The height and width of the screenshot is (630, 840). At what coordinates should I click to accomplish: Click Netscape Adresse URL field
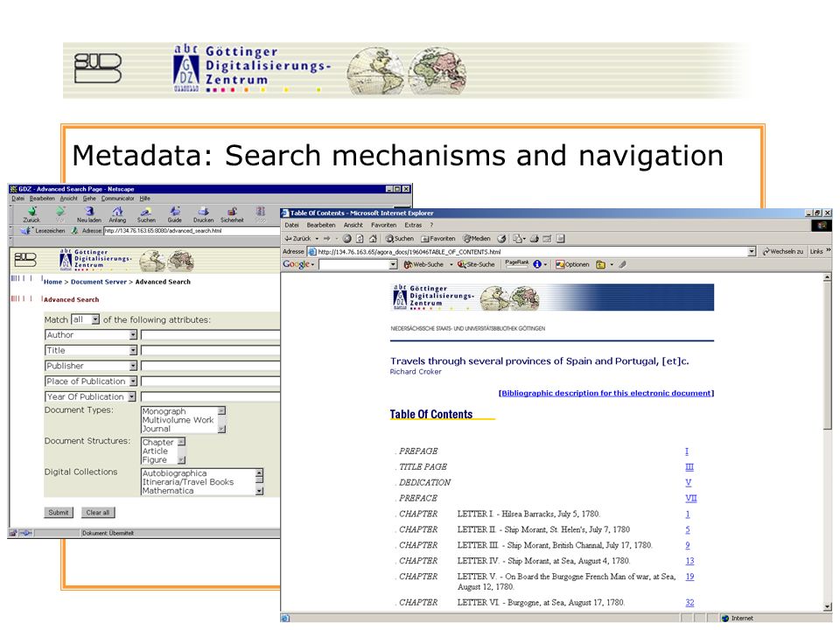(192, 231)
